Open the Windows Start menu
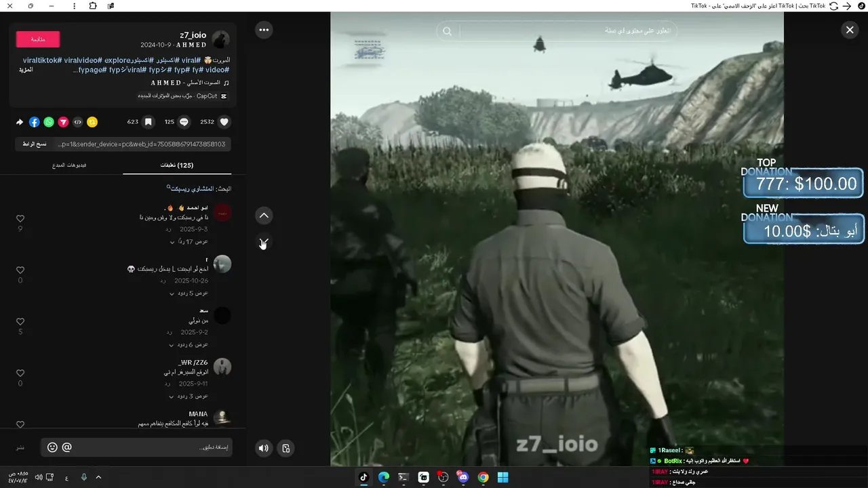Viewport: 868px width, 488px height. [x=503, y=477]
